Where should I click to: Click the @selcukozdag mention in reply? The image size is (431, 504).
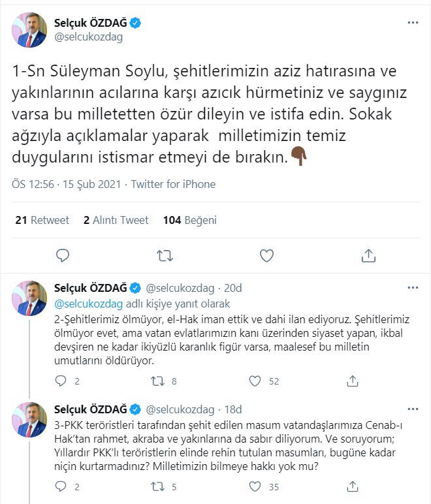click(88, 304)
